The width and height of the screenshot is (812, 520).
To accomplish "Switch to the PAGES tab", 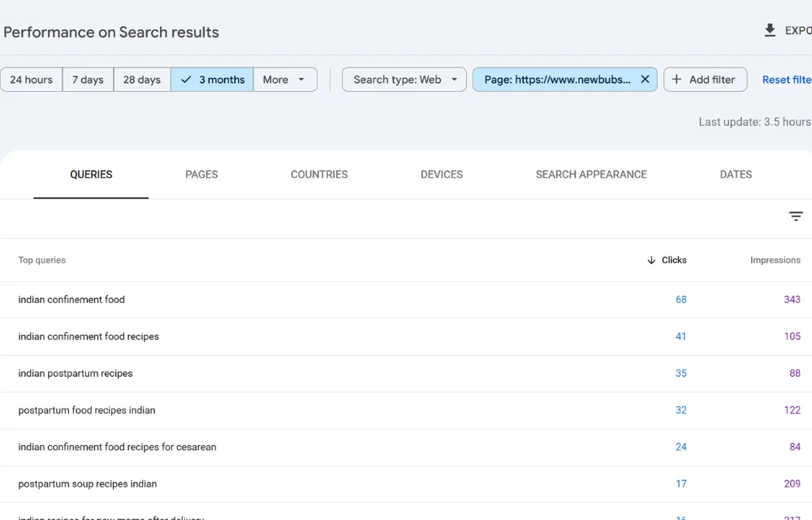I will 201,174.
